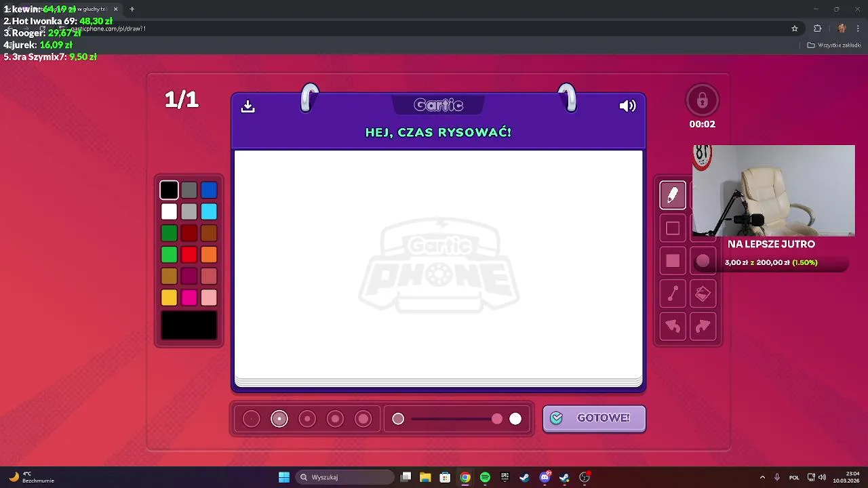Pick the bright green color swatch
The width and height of the screenshot is (868, 488).
point(169,255)
